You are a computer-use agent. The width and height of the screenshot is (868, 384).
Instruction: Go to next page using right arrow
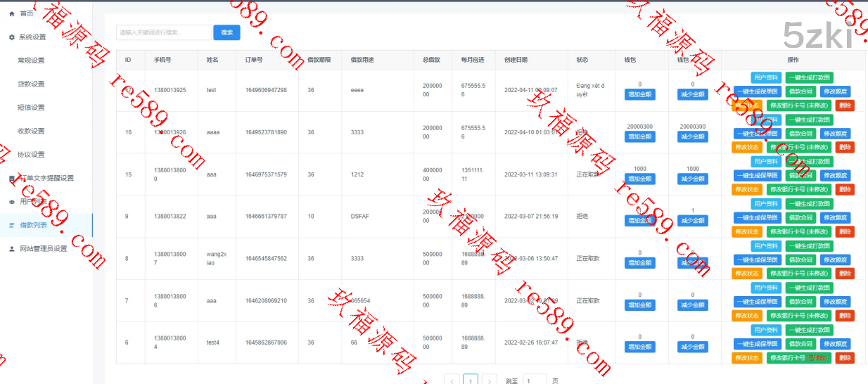(490, 380)
